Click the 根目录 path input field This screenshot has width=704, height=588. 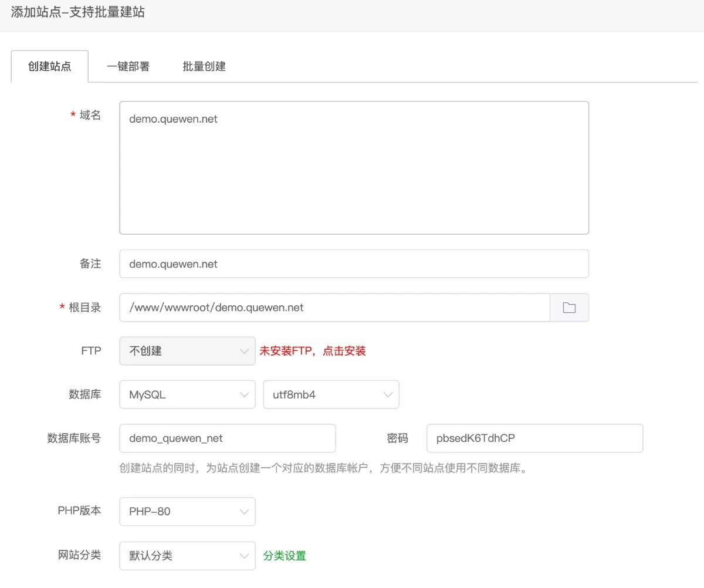click(x=334, y=307)
